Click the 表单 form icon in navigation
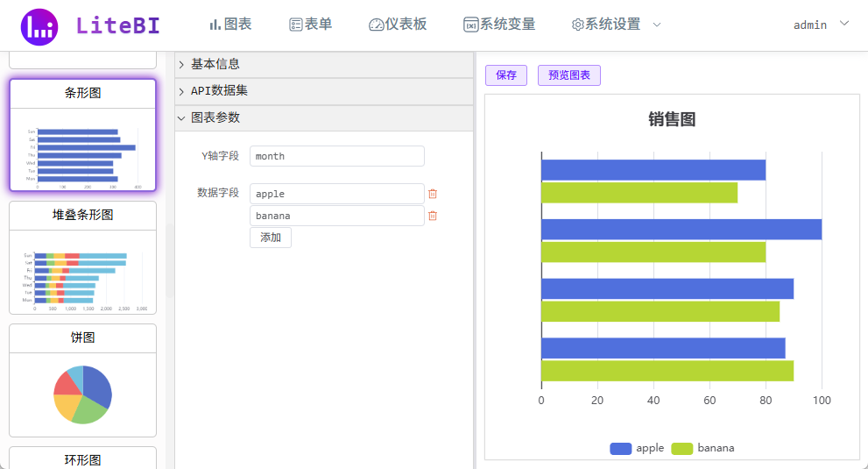This screenshot has width=868, height=469. 295,25
